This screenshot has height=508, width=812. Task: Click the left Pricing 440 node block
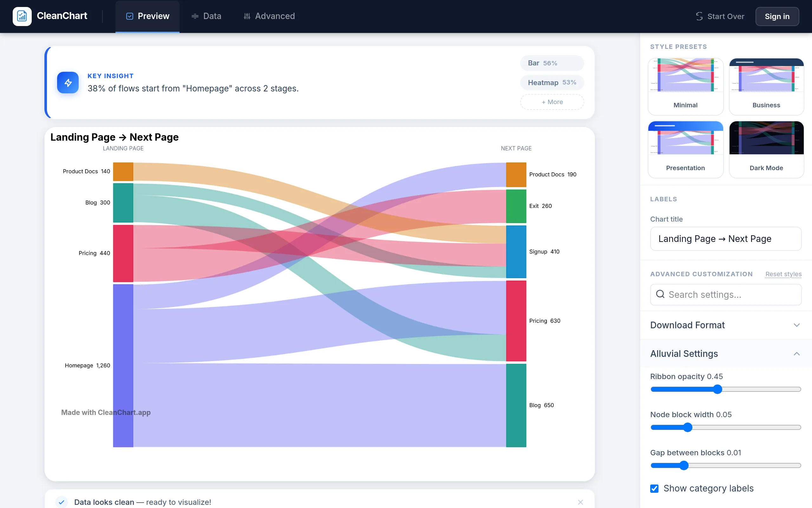click(x=123, y=253)
